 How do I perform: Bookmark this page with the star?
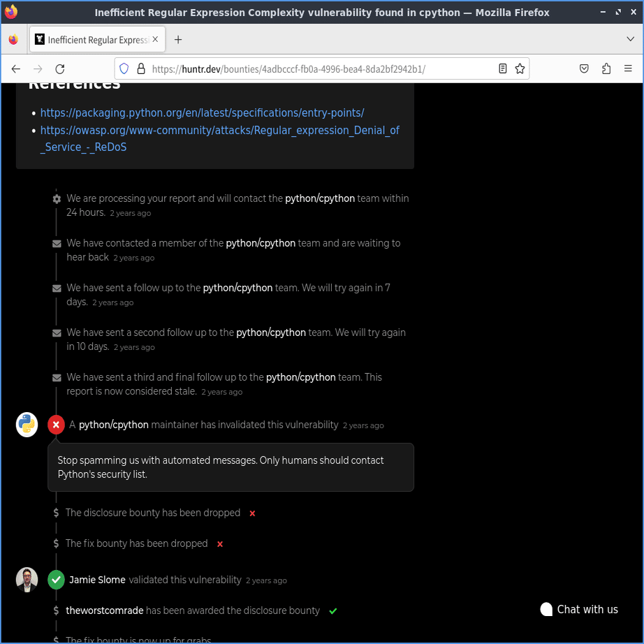coord(520,68)
